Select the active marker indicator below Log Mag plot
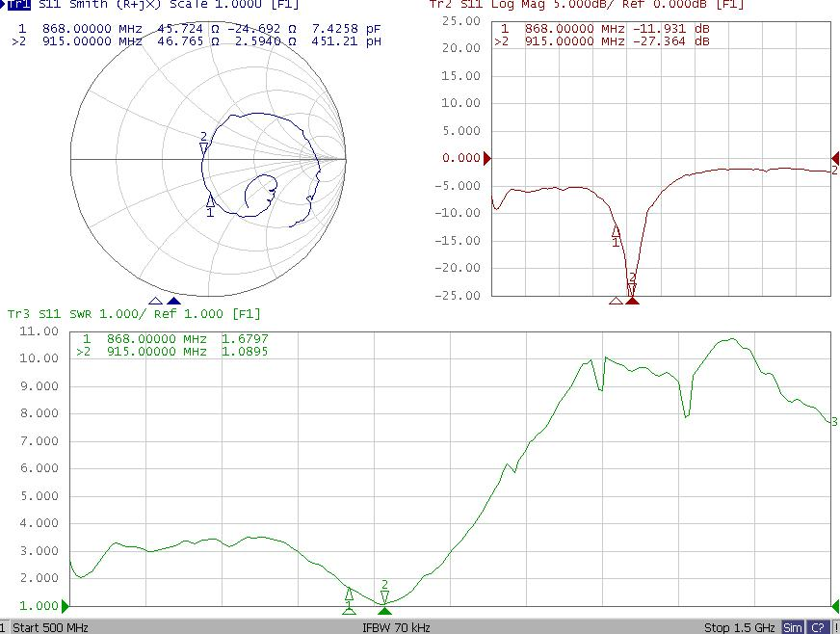840x634 pixels. [632, 302]
